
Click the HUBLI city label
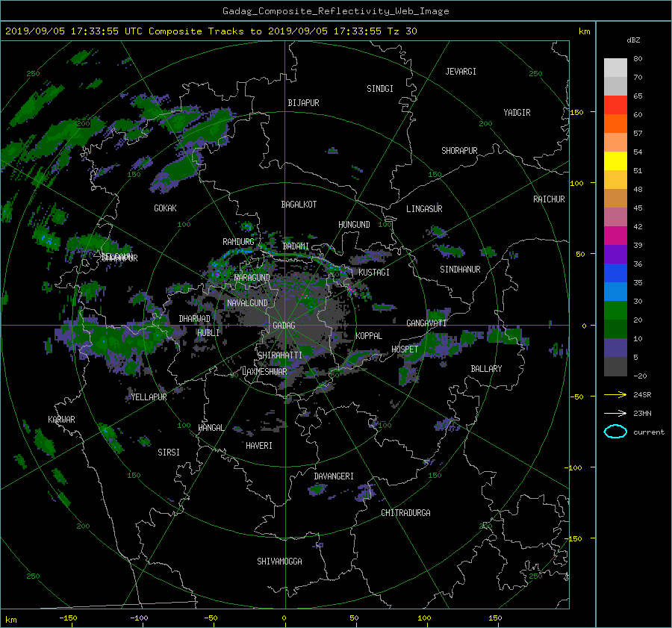click(208, 333)
